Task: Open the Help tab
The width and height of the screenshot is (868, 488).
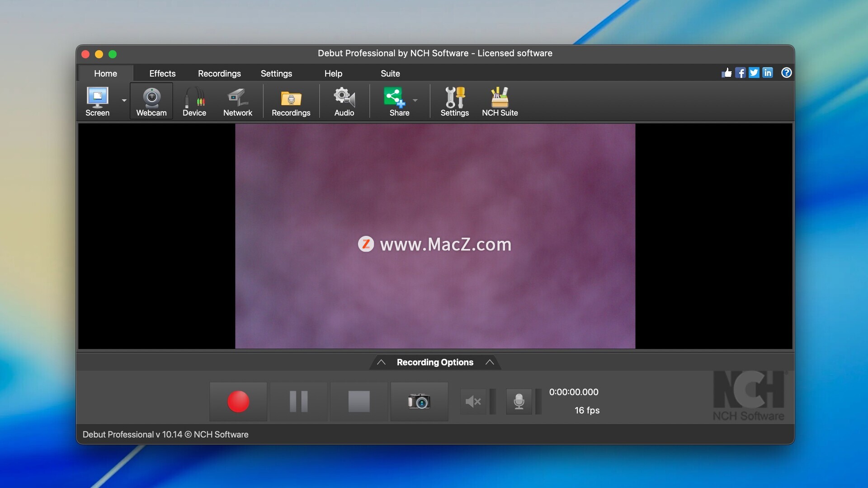Action: 333,73
